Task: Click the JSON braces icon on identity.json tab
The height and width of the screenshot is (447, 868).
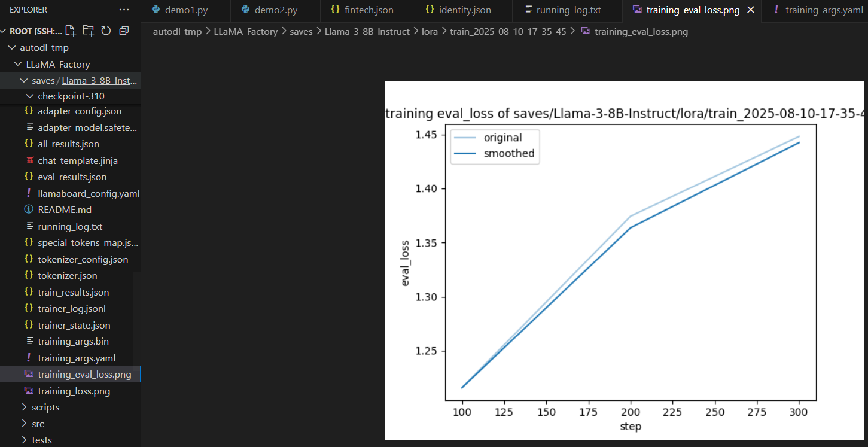Action: tap(430, 10)
